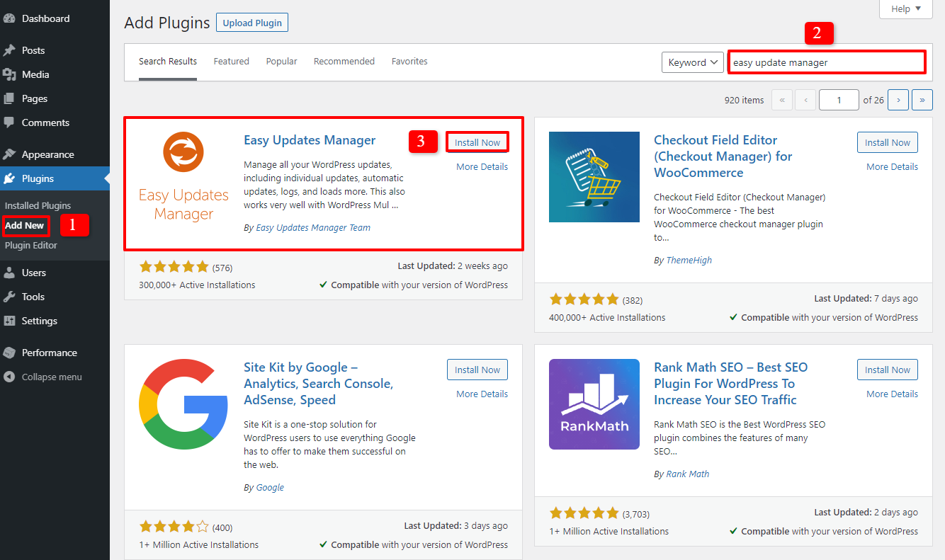The height and width of the screenshot is (560, 945).
Task: Switch to Favorites plugins tab
Action: coord(409,62)
